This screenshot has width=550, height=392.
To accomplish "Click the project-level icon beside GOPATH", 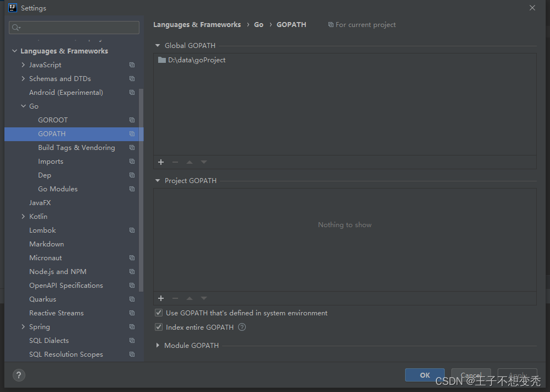I will 132,134.
